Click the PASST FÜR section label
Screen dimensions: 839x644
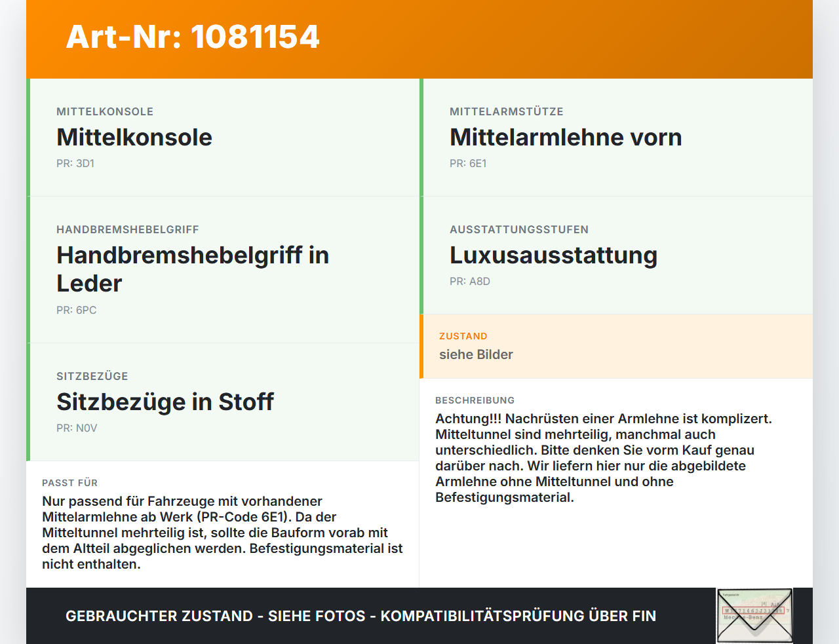(69, 483)
